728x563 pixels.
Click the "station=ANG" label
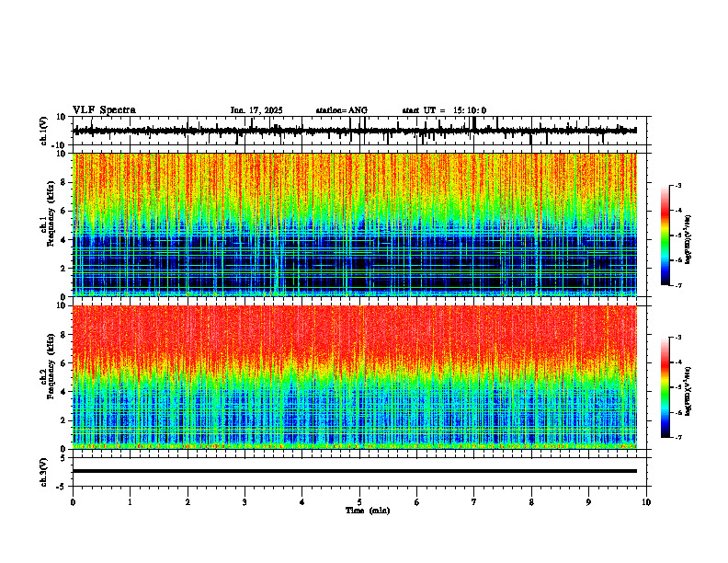(342, 110)
